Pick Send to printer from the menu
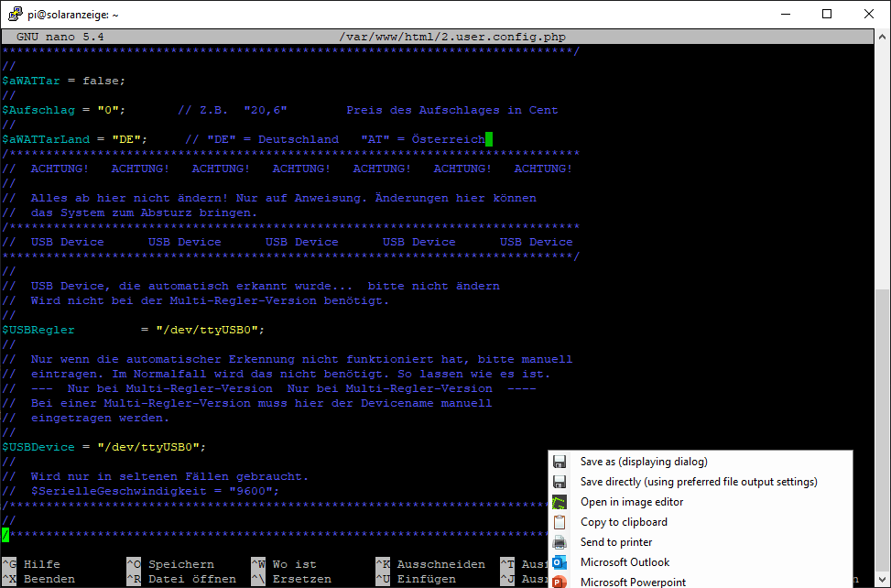 pos(616,542)
